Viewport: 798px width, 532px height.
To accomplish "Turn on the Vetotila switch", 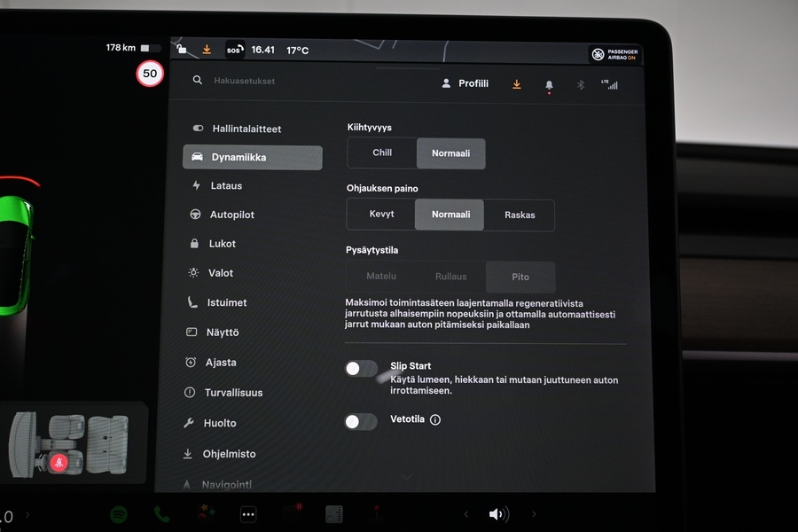I will click(361, 421).
